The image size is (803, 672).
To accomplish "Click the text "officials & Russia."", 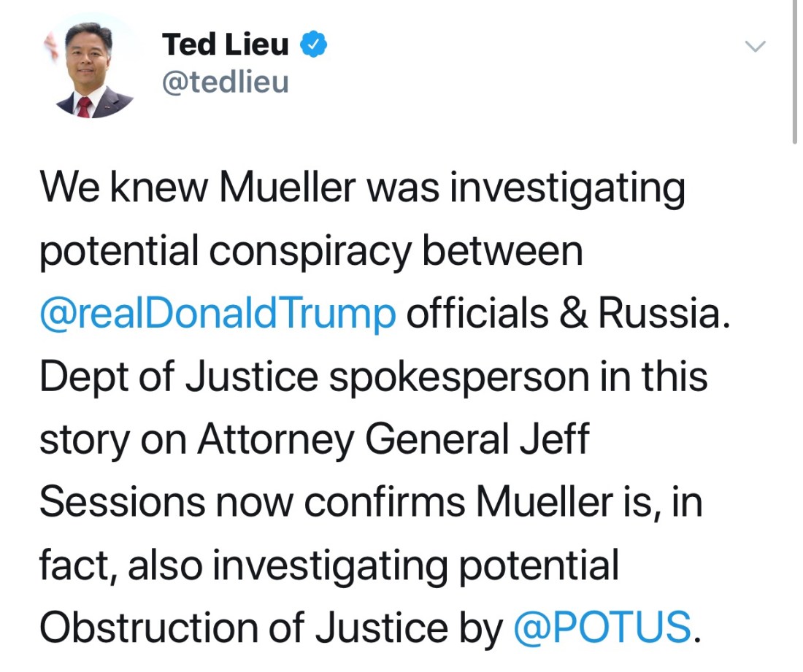I will click(x=568, y=314).
